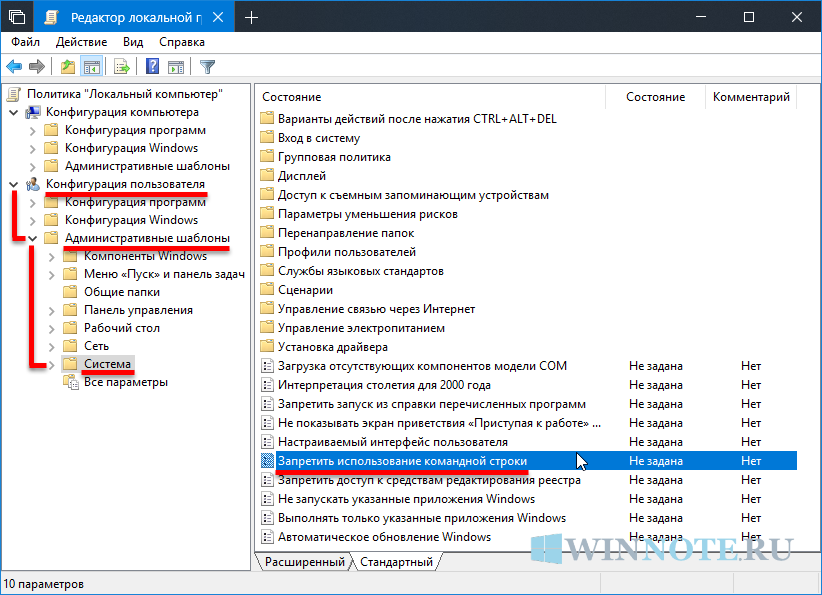The width and height of the screenshot is (822, 595).
Task: Open the Действие menu
Action: click(81, 42)
